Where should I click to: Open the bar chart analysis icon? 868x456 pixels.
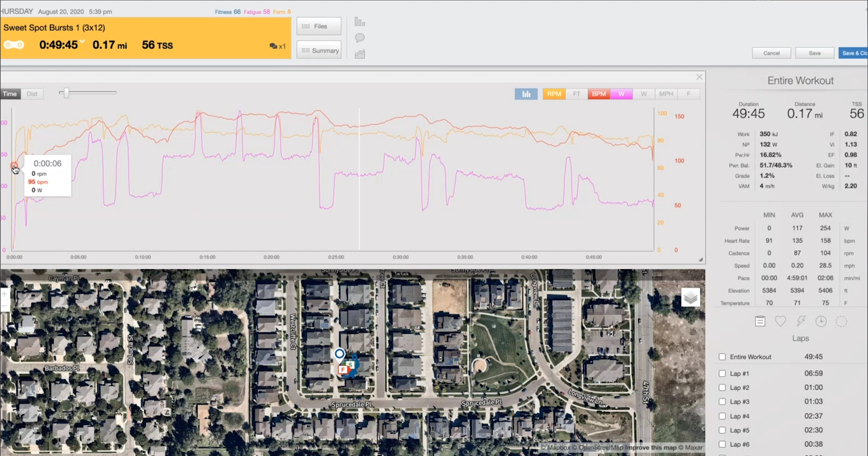point(359,22)
